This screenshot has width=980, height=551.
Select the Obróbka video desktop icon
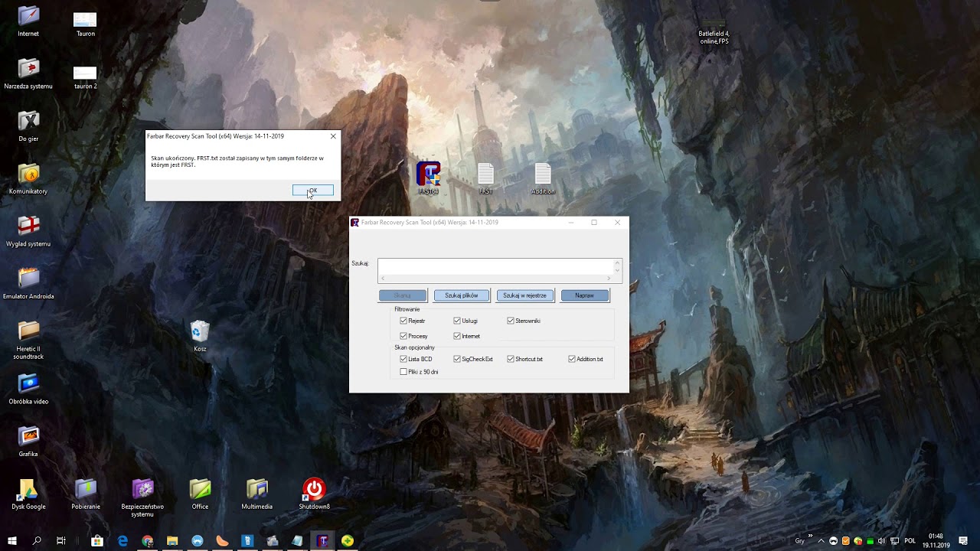click(28, 389)
